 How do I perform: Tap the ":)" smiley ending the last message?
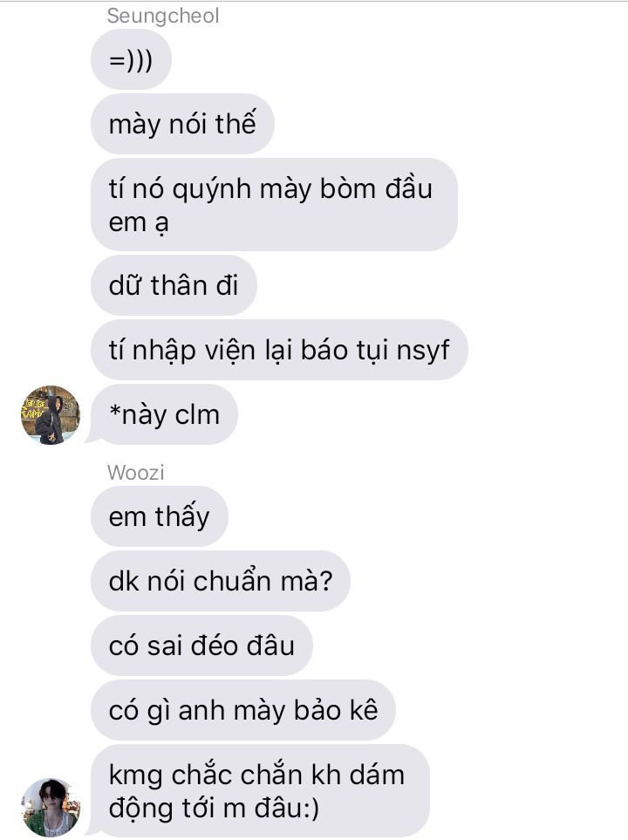[310, 809]
